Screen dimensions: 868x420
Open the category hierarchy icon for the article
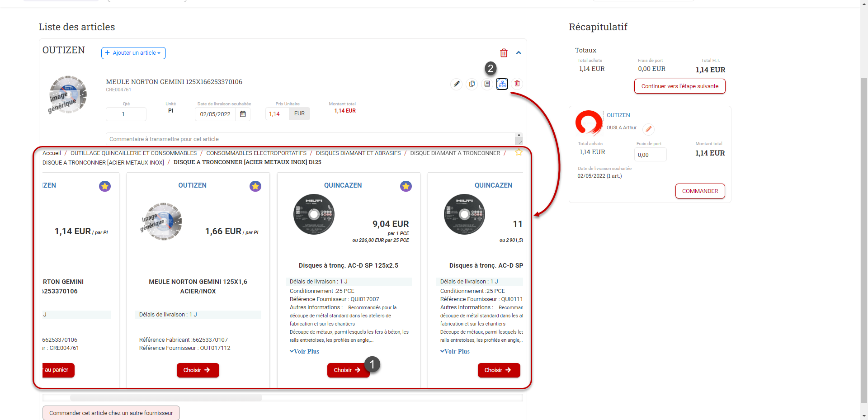(x=502, y=84)
